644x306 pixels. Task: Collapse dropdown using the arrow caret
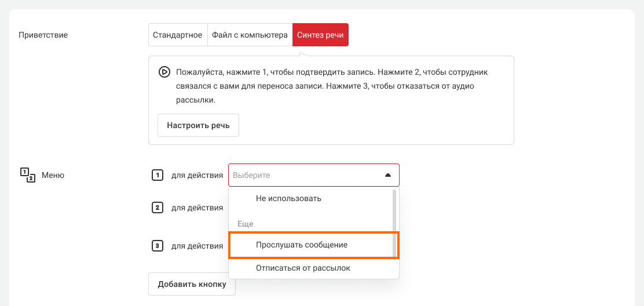388,175
